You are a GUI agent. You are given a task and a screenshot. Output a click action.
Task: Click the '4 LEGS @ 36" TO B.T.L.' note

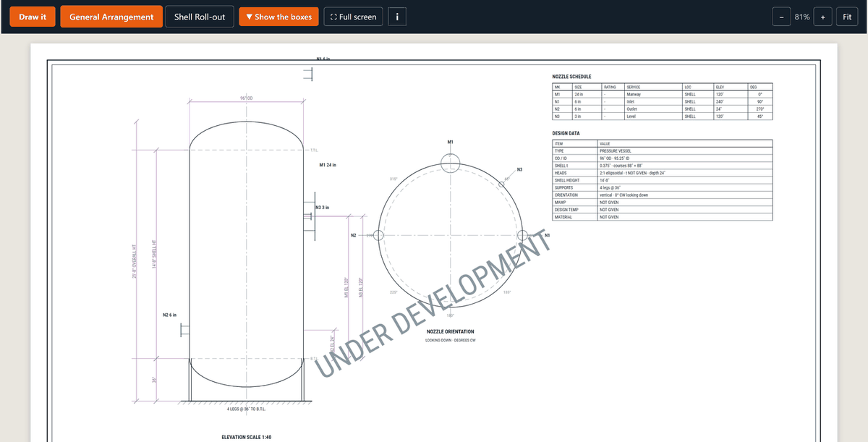click(246, 409)
